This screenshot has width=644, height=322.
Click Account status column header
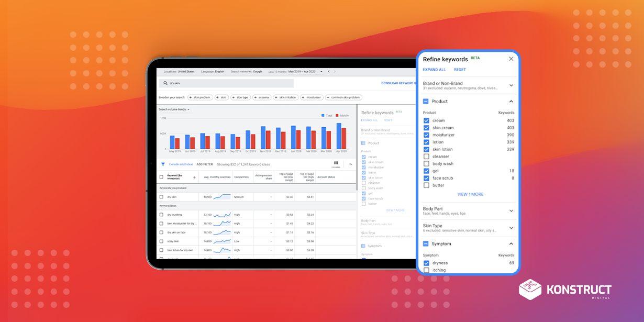pos(326,177)
